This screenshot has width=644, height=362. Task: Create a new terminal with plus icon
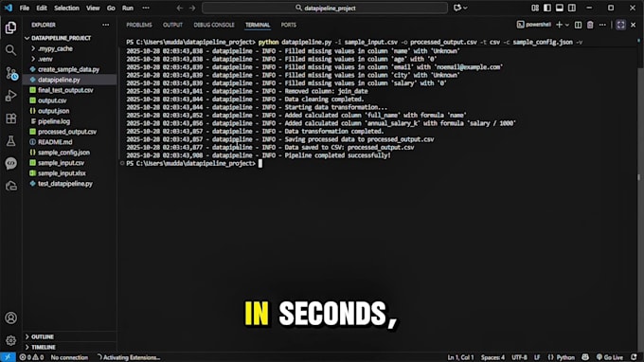coord(559,25)
